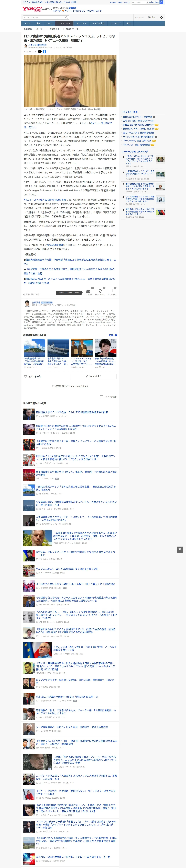This screenshot has width=186, height=868.
Task: Click the わかりやすい light bulb icon
Action: [x=100, y=291]
